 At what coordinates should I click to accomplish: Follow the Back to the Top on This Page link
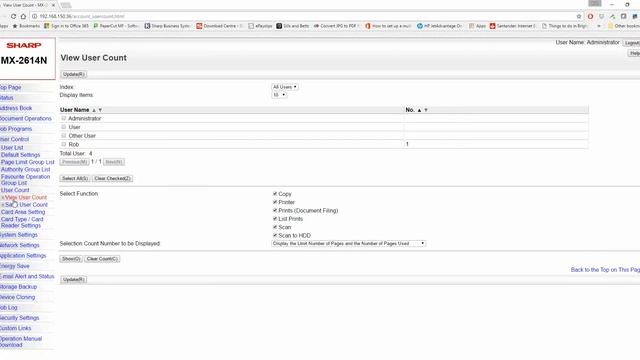click(x=605, y=270)
